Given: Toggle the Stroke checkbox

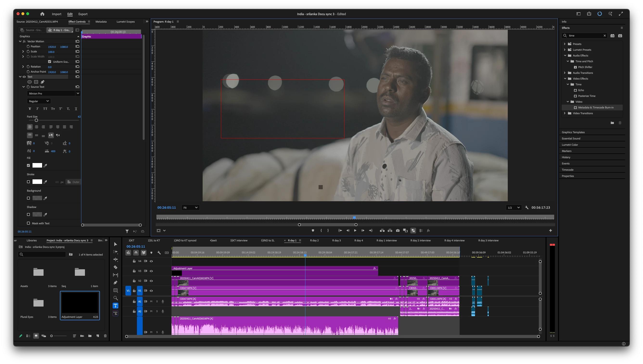Looking at the screenshot, I should pyautogui.click(x=28, y=182).
